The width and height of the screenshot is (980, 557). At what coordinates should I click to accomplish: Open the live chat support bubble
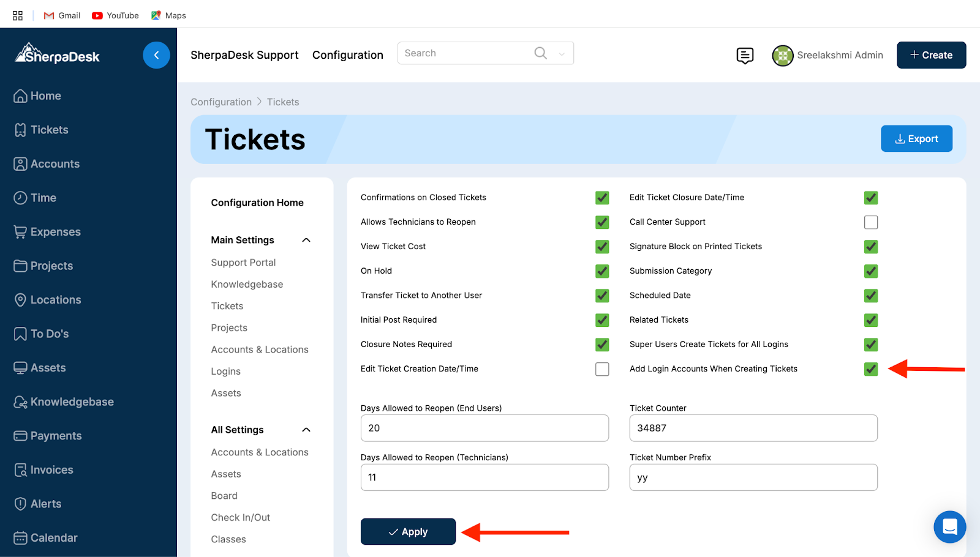pyautogui.click(x=949, y=526)
